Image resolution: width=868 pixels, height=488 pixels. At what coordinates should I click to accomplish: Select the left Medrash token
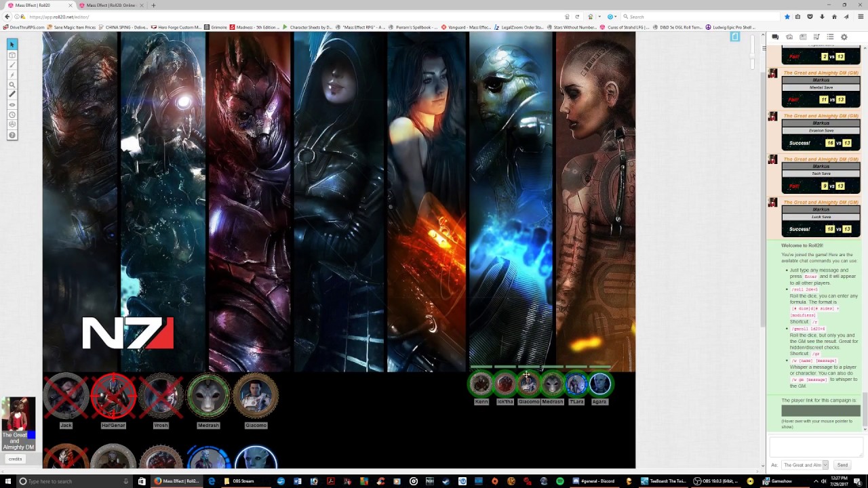point(208,396)
